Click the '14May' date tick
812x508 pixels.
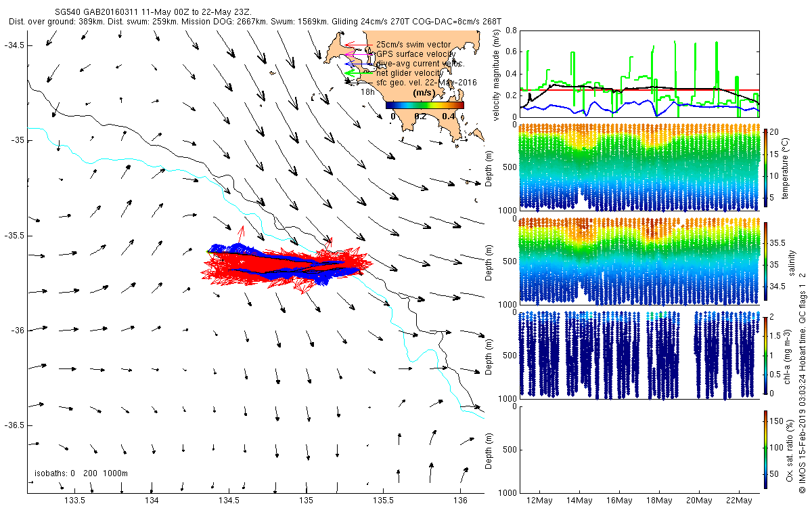click(x=580, y=501)
